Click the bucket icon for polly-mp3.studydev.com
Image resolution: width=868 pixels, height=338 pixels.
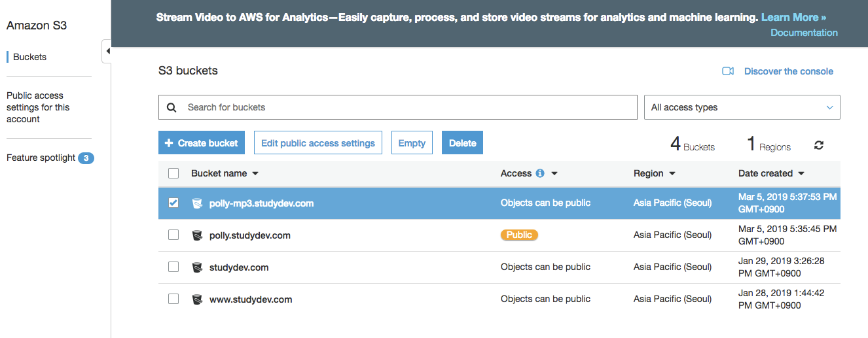tap(197, 203)
